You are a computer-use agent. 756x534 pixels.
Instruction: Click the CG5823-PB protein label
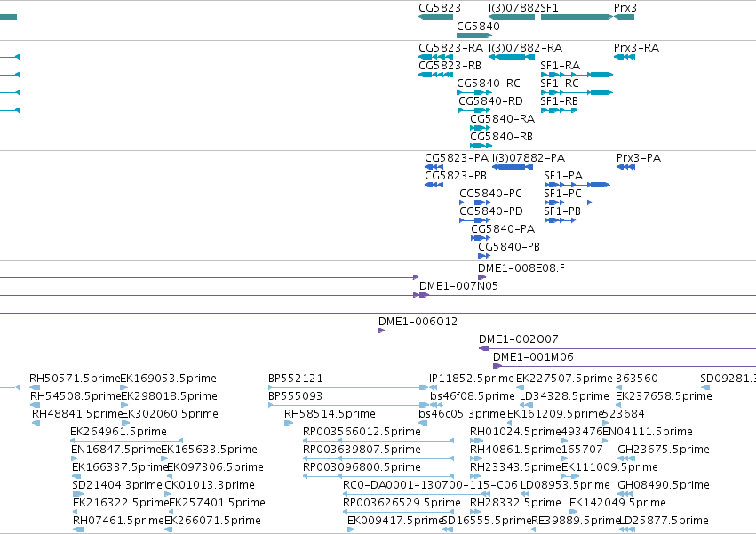(456, 176)
